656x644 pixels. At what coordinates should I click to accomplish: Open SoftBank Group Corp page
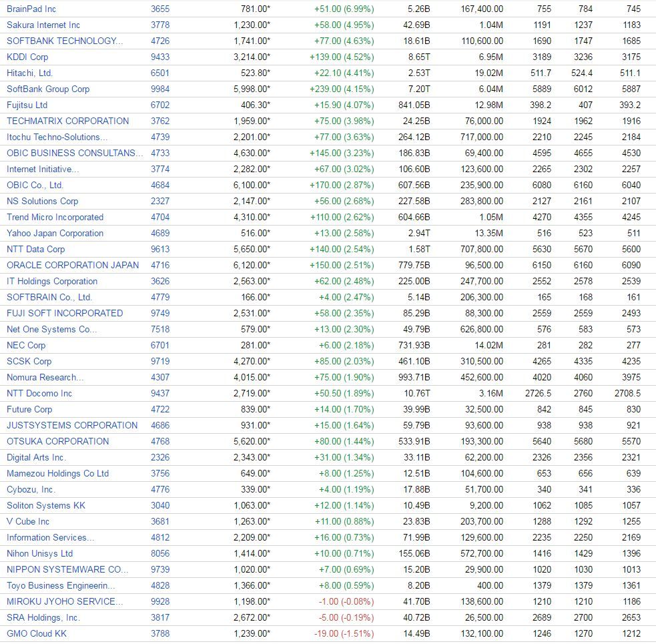pyautogui.click(x=48, y=89)
